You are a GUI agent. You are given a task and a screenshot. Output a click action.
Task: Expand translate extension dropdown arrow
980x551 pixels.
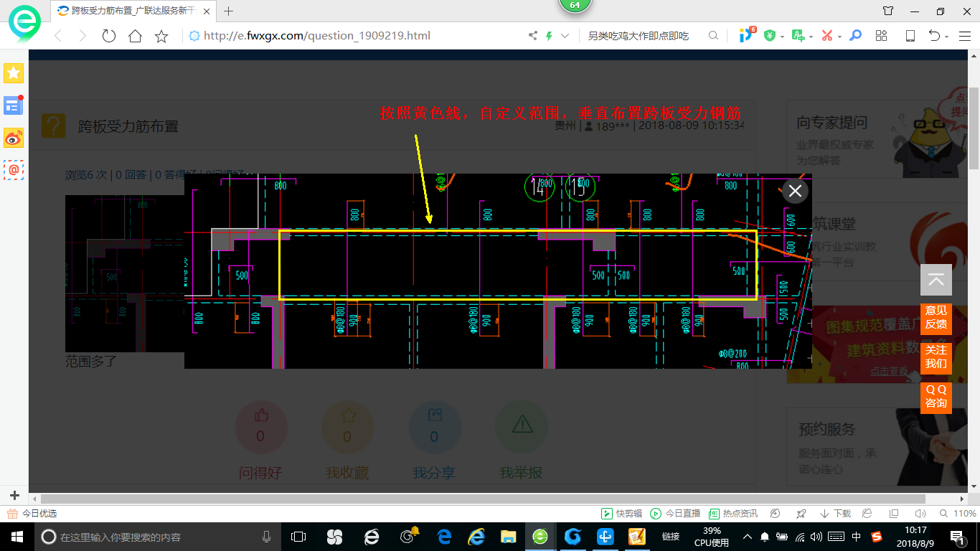coord(811,36)
